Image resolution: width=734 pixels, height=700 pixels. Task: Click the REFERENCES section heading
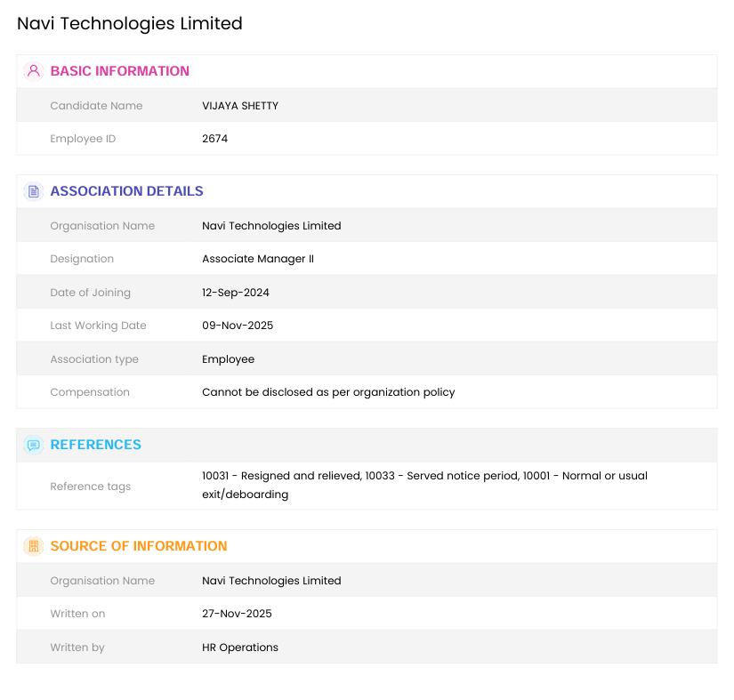(95, 445)
